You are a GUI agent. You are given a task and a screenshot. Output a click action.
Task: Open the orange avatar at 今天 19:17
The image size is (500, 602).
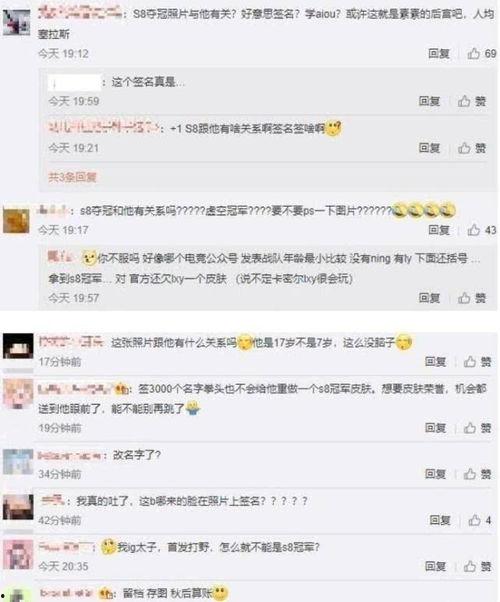16,220
